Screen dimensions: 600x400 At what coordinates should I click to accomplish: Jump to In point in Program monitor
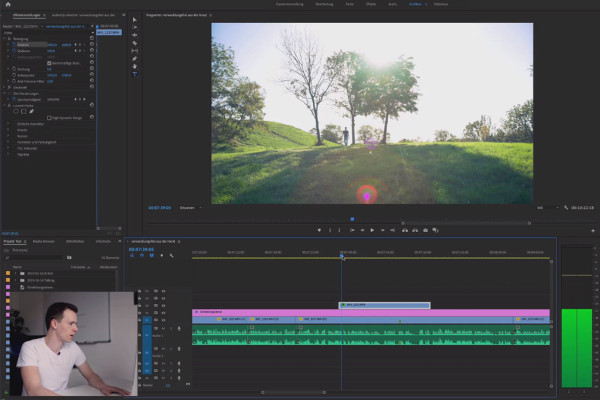coord(352,230)
